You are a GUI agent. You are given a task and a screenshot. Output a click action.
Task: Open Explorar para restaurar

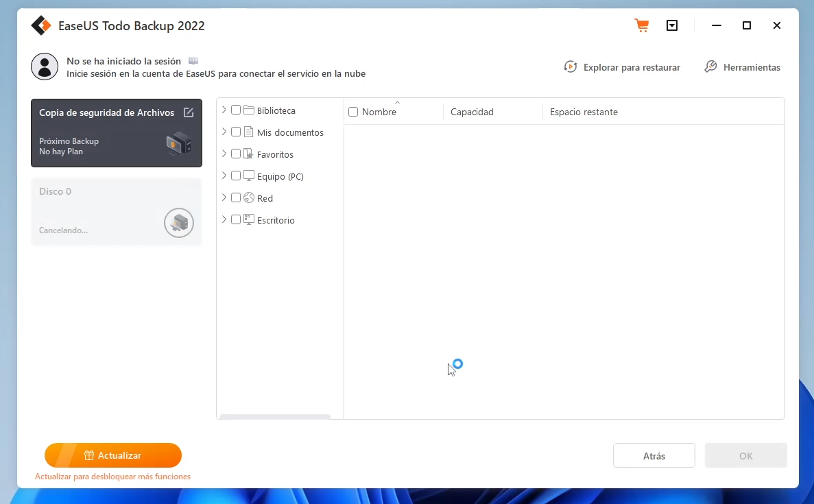[x=622, y=67]
